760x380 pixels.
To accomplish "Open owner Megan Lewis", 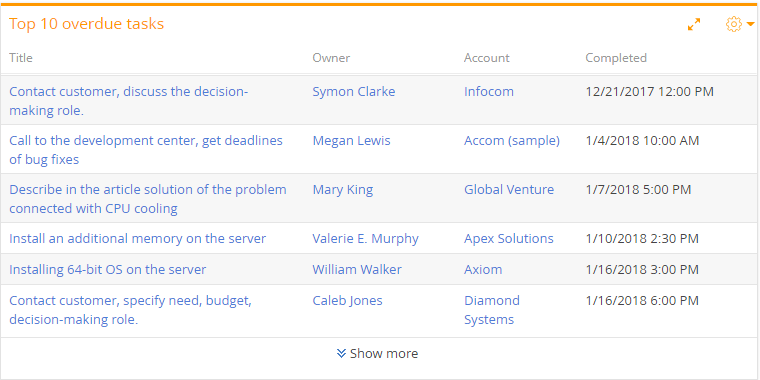I will pyautogui.click(x=351, y=141).
